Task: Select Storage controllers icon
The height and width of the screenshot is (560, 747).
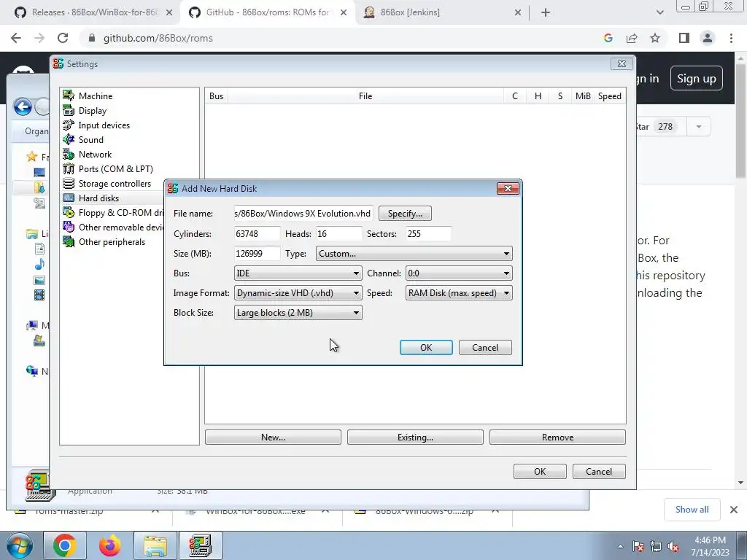Action: tap(69, 183)
